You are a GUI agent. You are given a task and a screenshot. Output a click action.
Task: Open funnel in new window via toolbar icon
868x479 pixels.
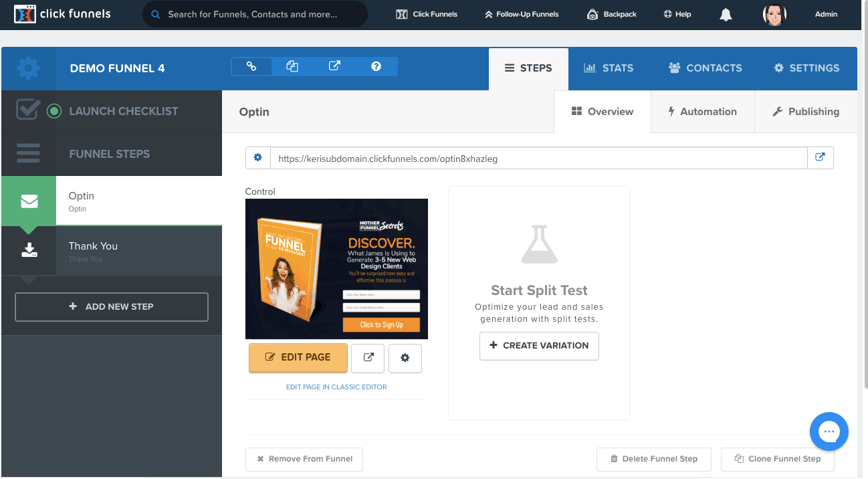pos(334,66)
